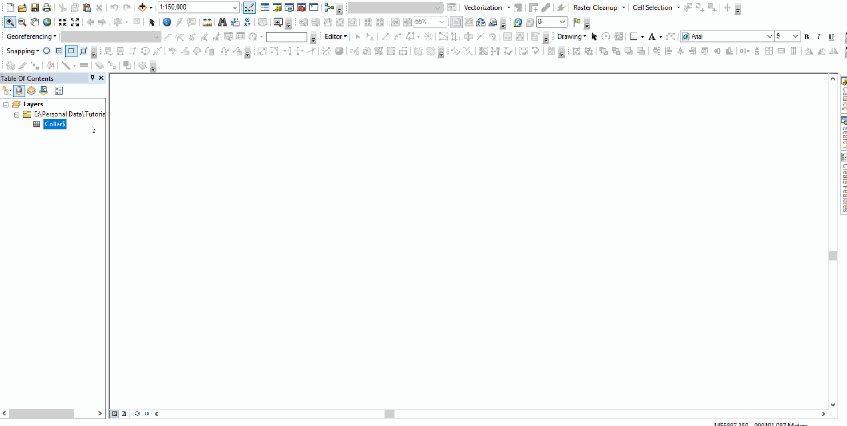The width and height of the screenshot is (847, 426).
Task: Click the Full Extent globe icon
Action: [47, 22]
